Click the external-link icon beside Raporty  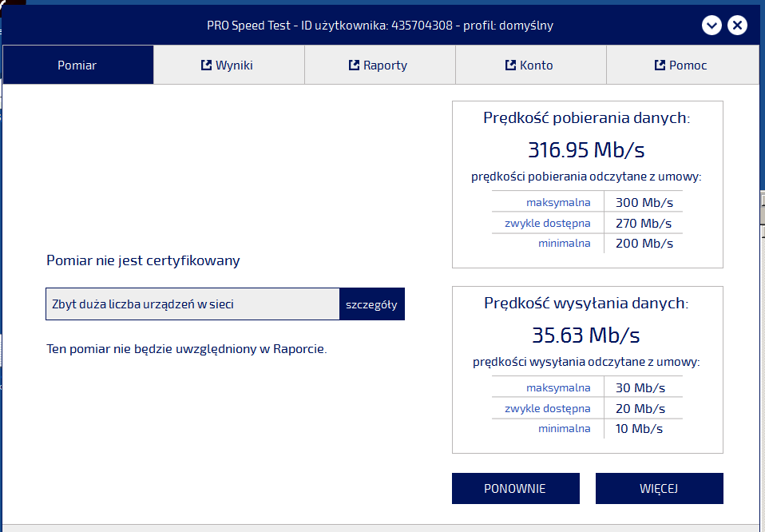(x=354, y=66)
